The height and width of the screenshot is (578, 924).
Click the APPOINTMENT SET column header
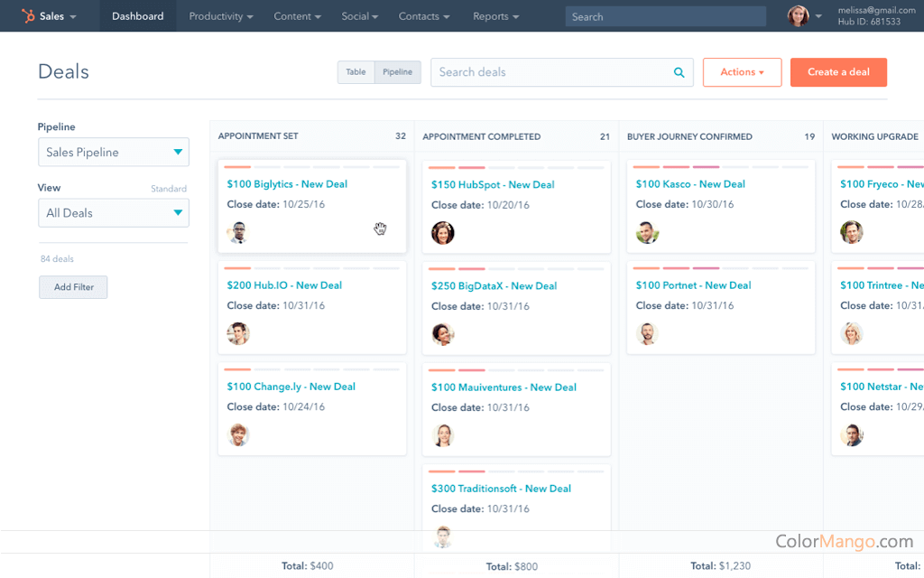[x=258, y=136]
